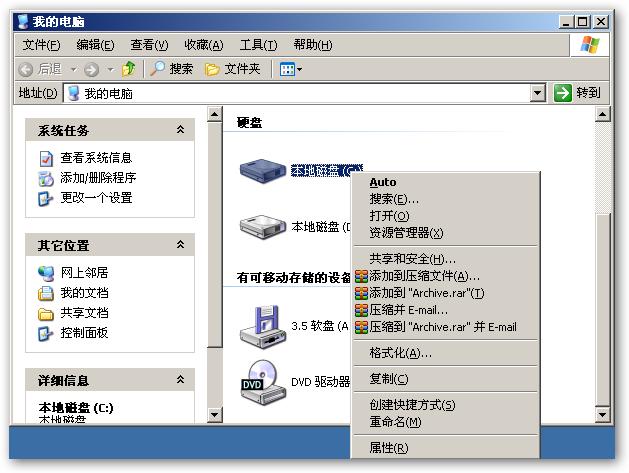Click the Up folder toolbar icon
Viewport: 629px width, 473px height.
click(x=128, y=69)
